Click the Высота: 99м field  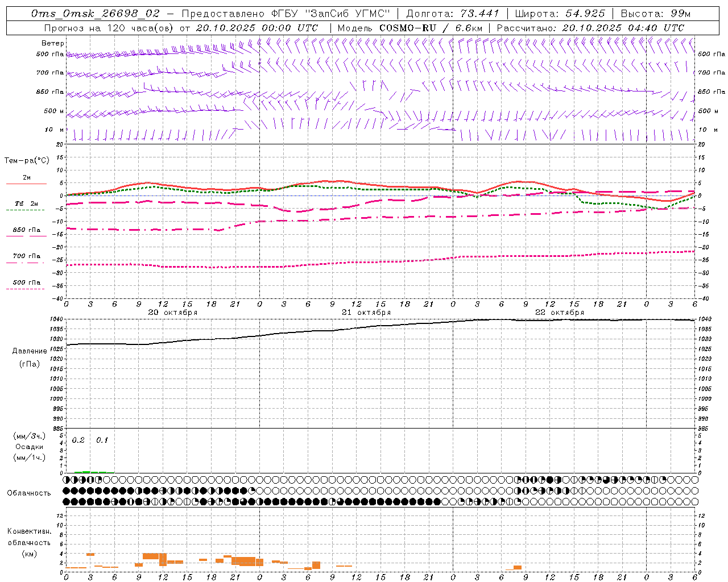656,14
